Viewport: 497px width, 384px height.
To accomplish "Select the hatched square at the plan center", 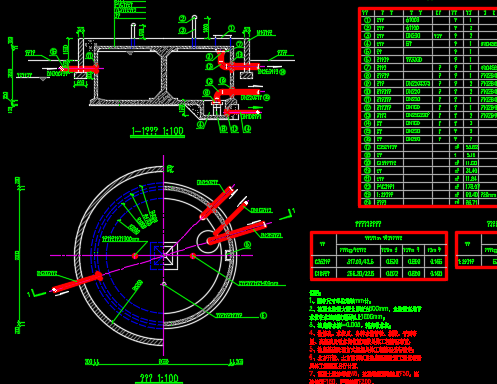I will coord(164,256).
